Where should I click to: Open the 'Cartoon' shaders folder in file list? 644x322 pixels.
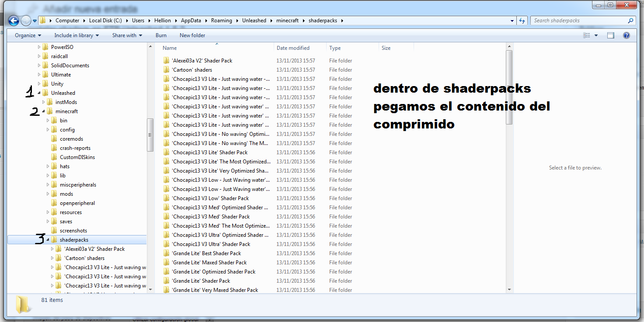[192, 70]
